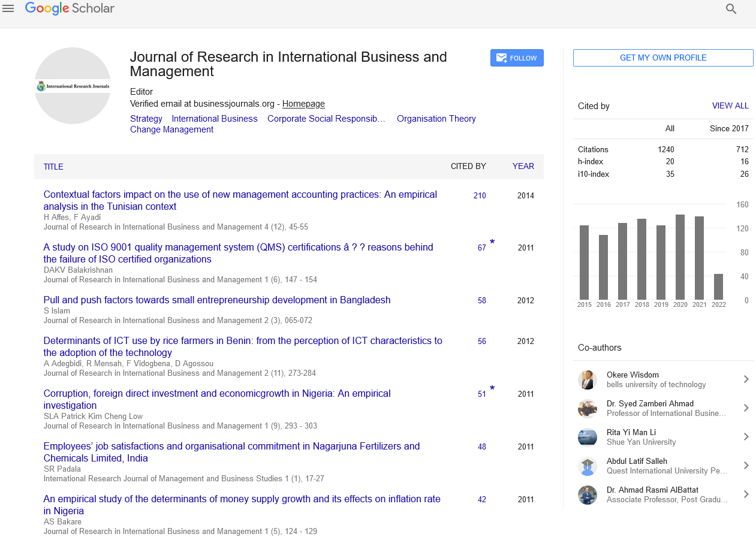Open Dr. Syed Zamberi Ahmad name link
This screenshot has width=756, height=540.
click(x=650, y=403)
